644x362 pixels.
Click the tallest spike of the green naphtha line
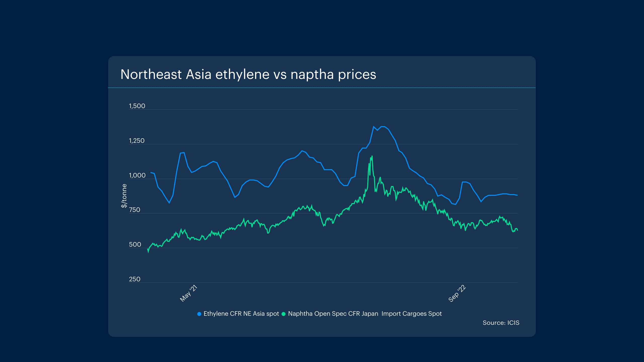[372, 156]
